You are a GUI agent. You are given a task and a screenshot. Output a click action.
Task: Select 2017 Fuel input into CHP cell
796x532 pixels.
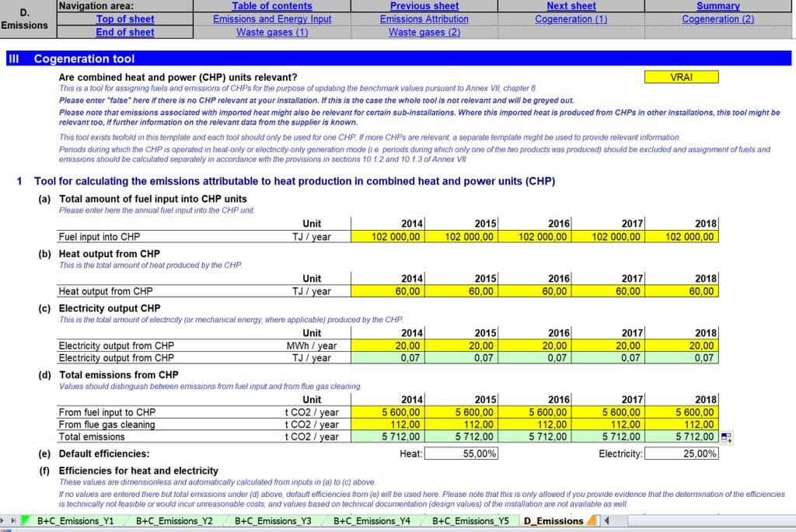tap(608, 237)
